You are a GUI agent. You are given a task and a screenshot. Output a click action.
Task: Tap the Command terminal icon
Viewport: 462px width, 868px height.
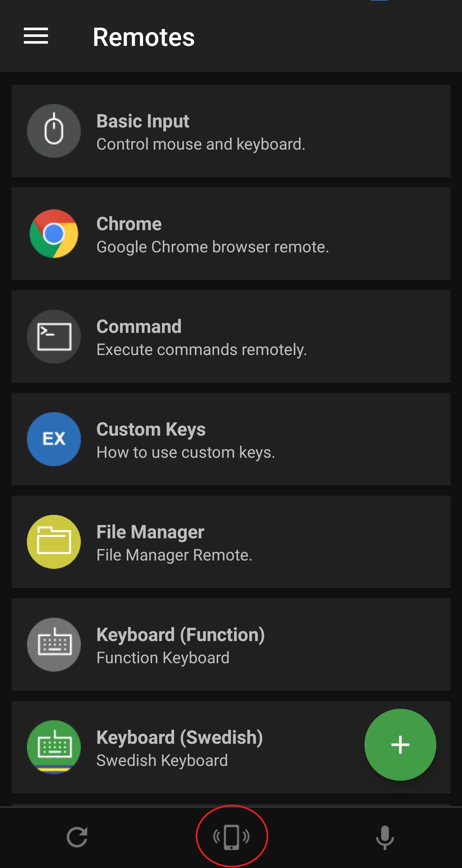tap(54, 336)
